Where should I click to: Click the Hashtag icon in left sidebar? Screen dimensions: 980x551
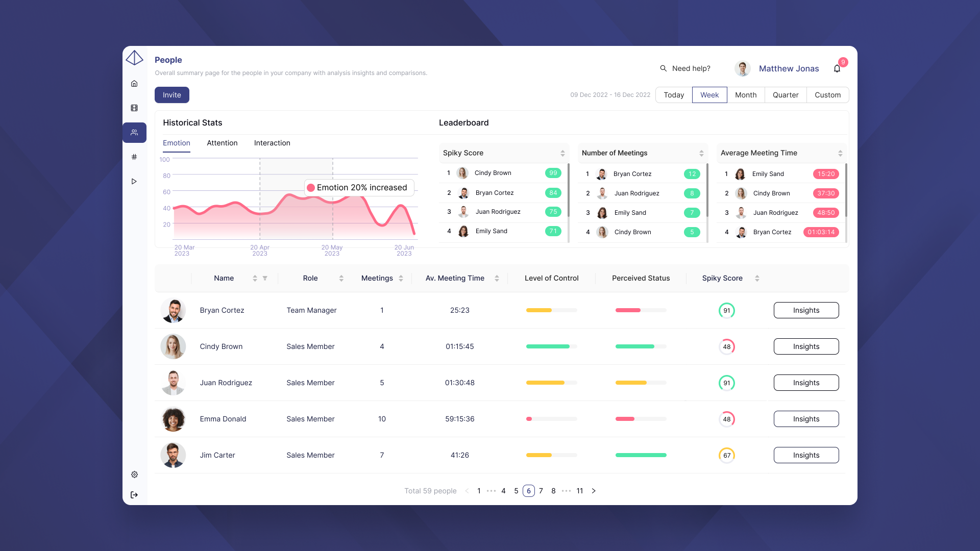[x=134, y=157]
